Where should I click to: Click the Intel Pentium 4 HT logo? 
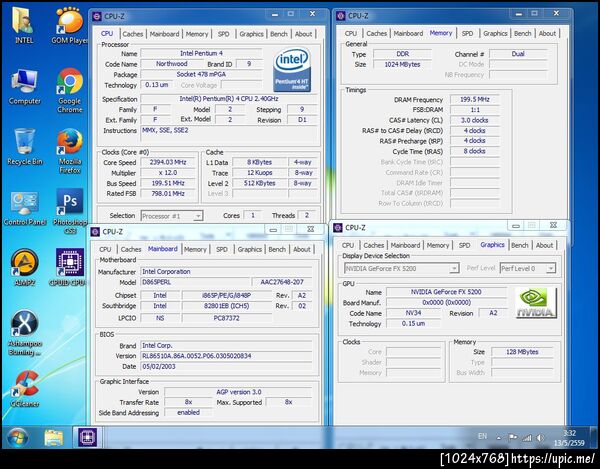coord(292,70)
